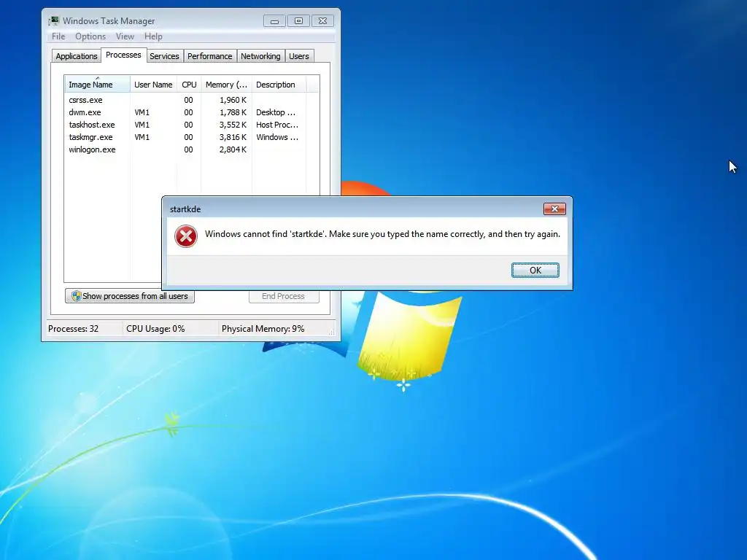Viewport: 747px width, 560px height.
Task: Sort by User Name column header
Action: point(153,85)
